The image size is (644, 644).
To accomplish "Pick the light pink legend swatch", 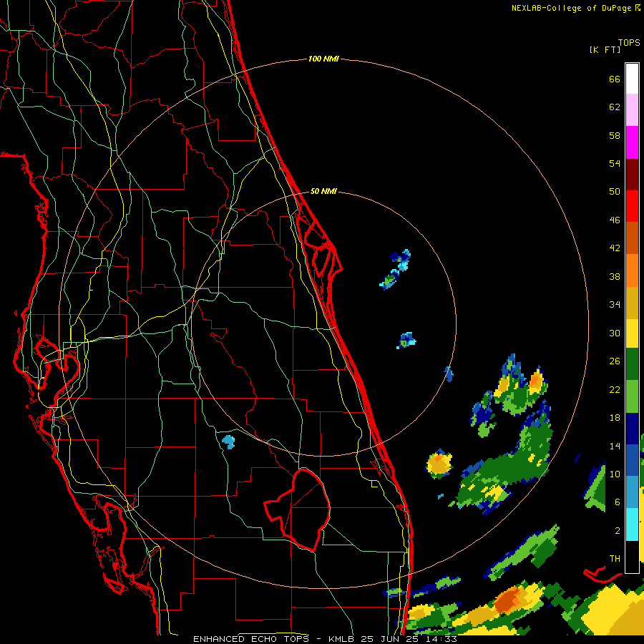I will (632, 109).
